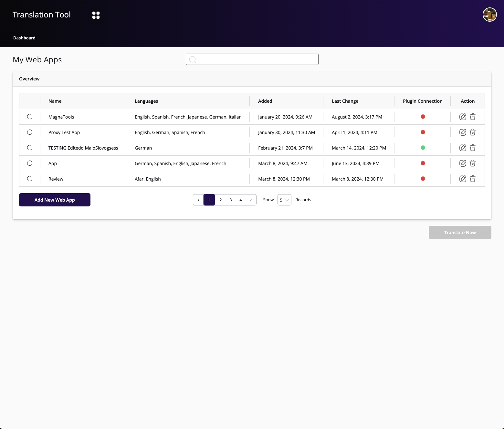Delete the TESTING Editedd MaloSlovogsess app
The image size is (504, 429).
pyautogui.click(x=473, y=148)
